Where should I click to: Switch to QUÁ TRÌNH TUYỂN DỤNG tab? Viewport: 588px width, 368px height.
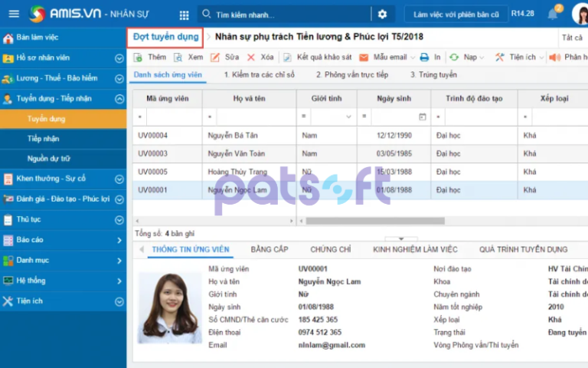tap(523, 249)
